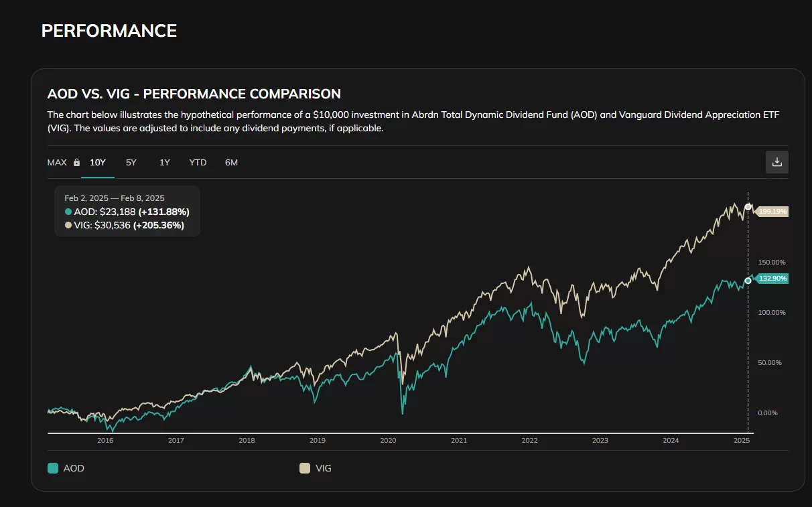812x507 pixels.
Task: Click the 2022 label on the time axis
Action: [529, 441]
